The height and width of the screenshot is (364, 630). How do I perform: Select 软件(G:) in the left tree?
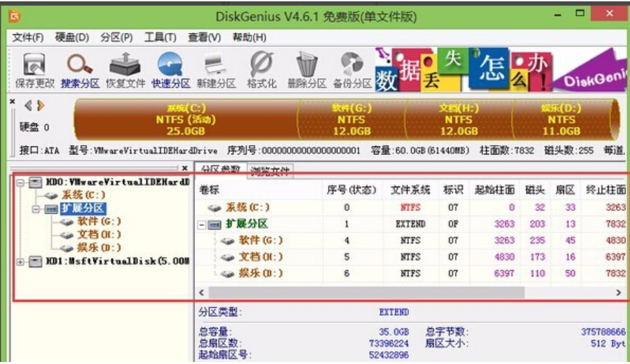(x=99, y=222)
